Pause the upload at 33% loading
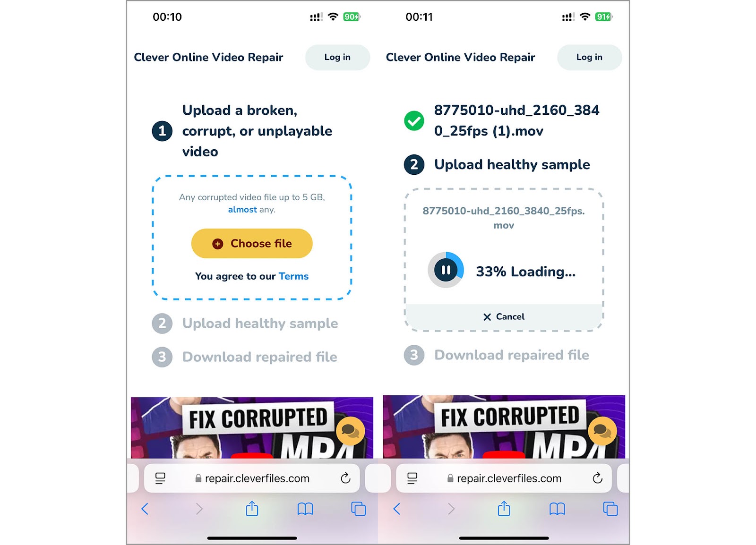This screenshot has width=756, height=545. coord(446,270)
